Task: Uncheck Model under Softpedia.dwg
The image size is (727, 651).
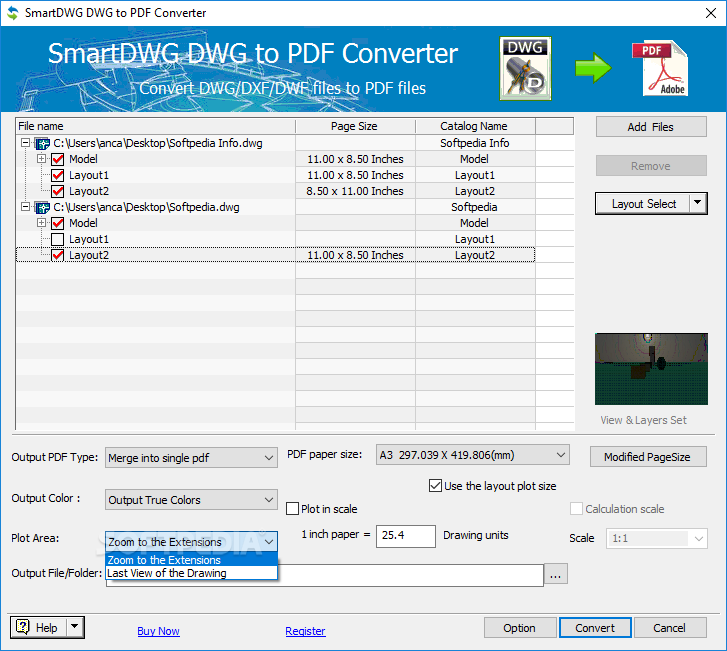Action: pos(57,223)
